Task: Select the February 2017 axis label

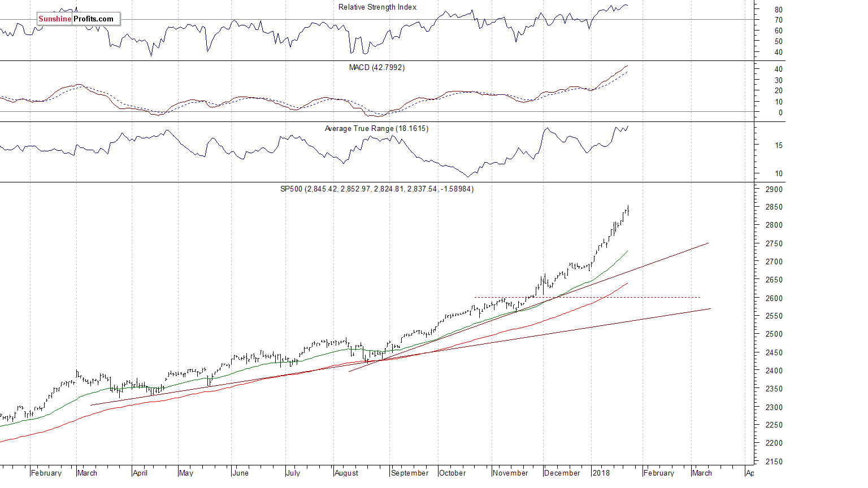Action: pos(46,473)
